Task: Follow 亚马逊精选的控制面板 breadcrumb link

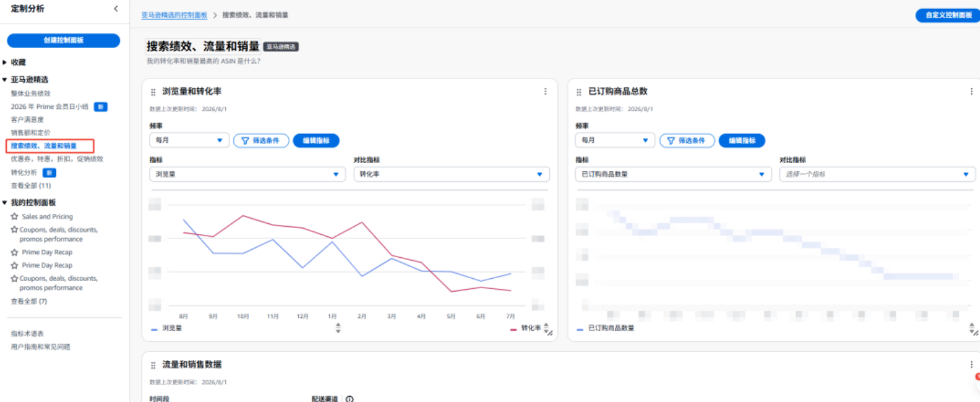Action: click(174, 14)
